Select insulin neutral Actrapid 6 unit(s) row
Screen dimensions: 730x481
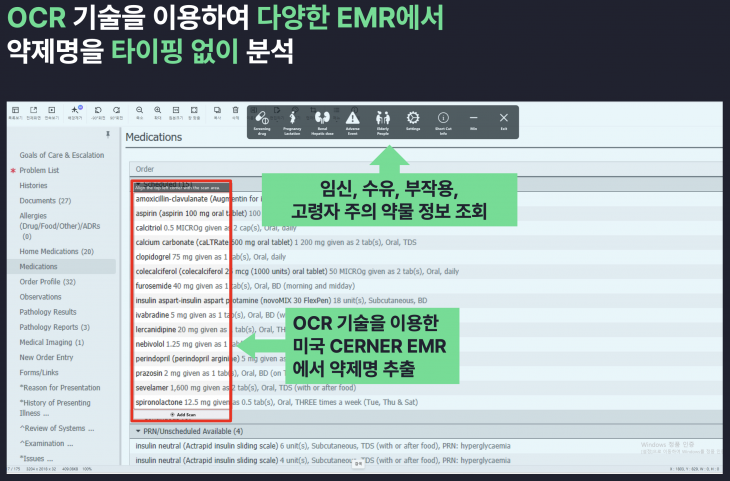(426, 446)
